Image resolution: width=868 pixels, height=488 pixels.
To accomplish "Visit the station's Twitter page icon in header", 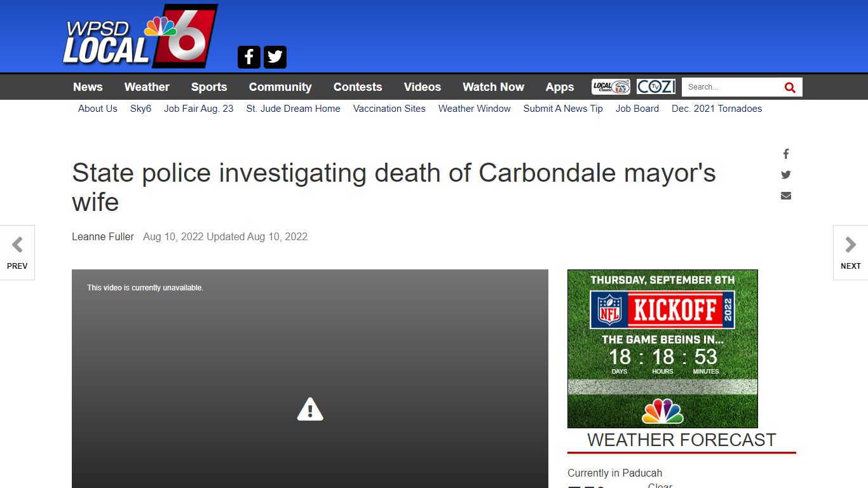I will coord(275,57).
